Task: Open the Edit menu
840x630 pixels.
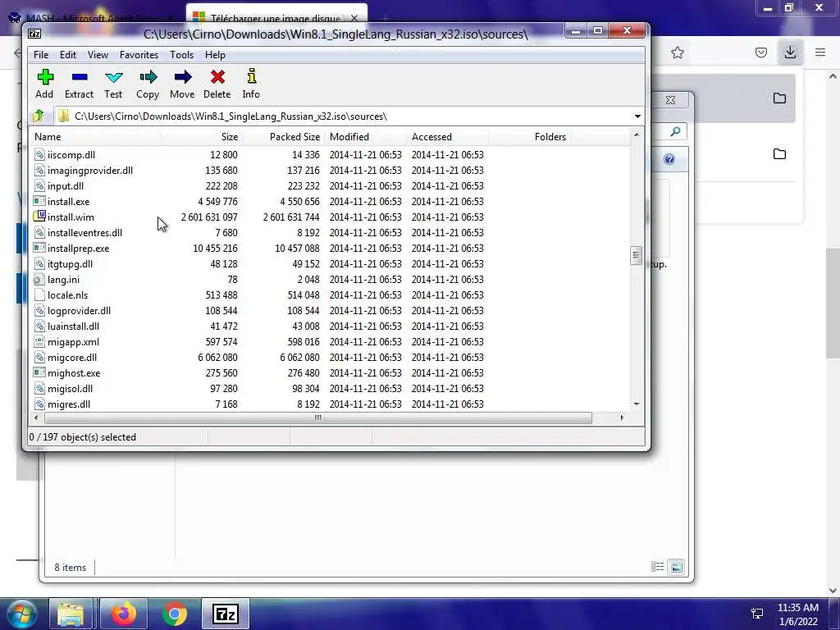Action: [68, 55]
